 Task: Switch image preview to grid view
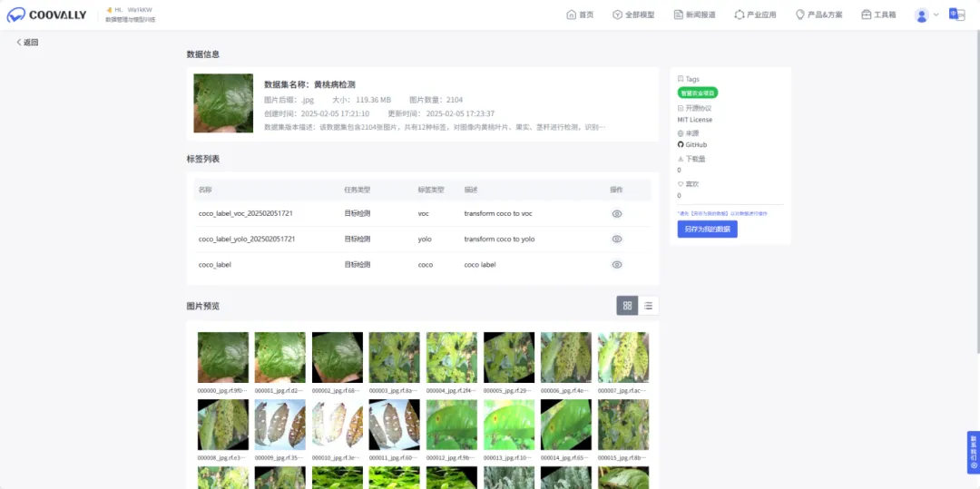click(628, 306)
